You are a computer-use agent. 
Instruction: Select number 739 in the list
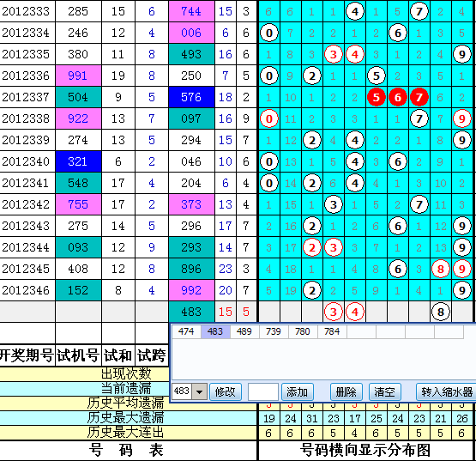(274, 331)
